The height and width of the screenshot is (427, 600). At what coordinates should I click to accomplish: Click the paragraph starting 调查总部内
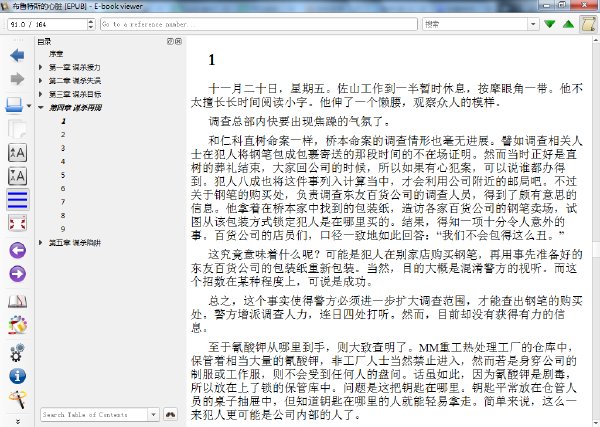click(300, 122)
